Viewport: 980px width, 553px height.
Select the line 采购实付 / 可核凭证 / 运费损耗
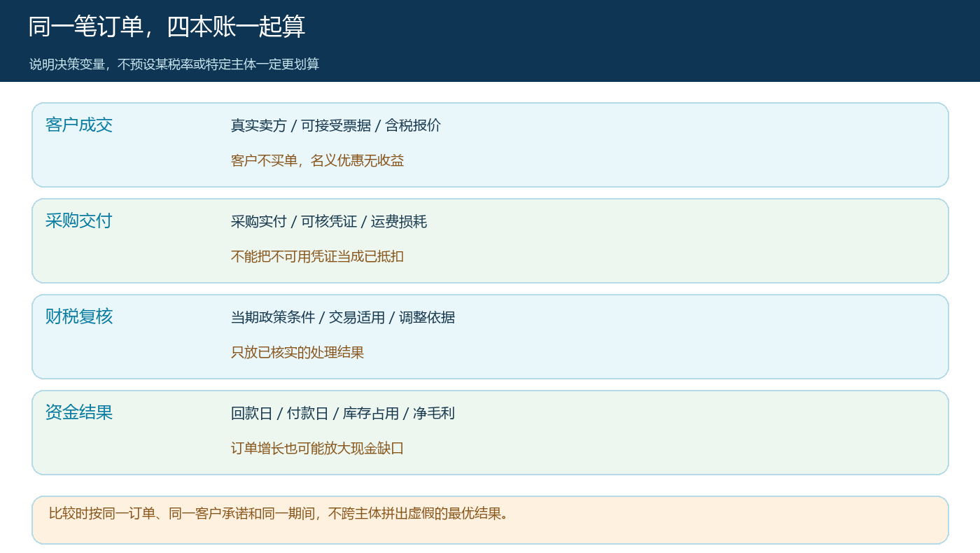[329, 222]
